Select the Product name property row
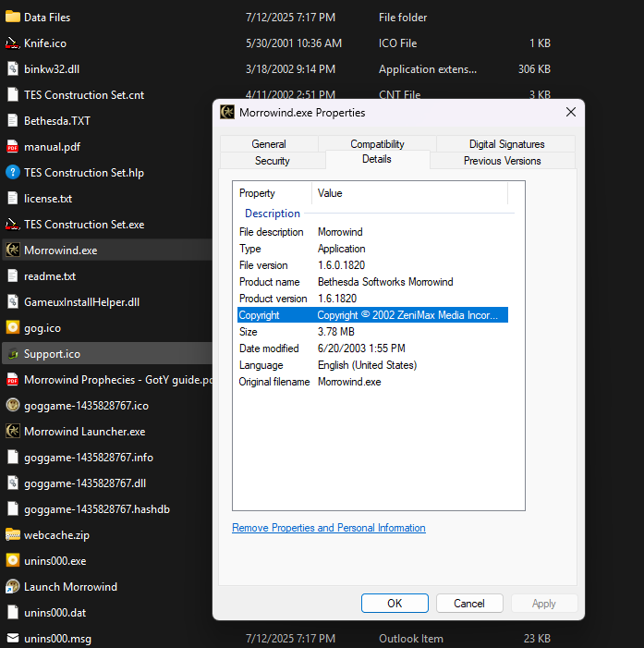Image resolution: width=644 pixels, height=648 pixels. pos(372,282)
